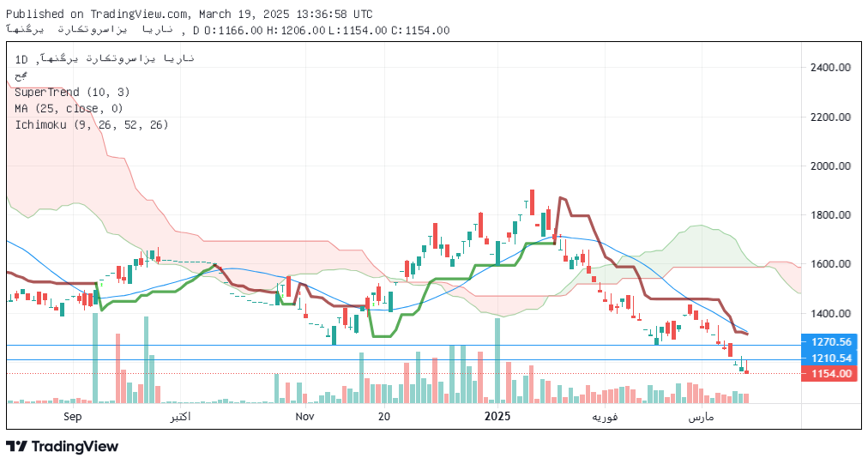Click the 2400.00 level on the price scale
The image size is (868, 464).
(830, 68)
